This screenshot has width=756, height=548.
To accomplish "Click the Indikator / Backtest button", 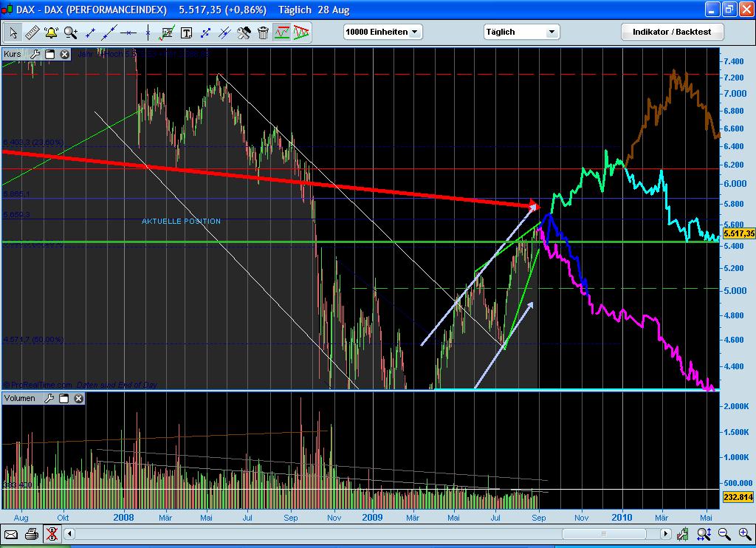I will 672,32.
